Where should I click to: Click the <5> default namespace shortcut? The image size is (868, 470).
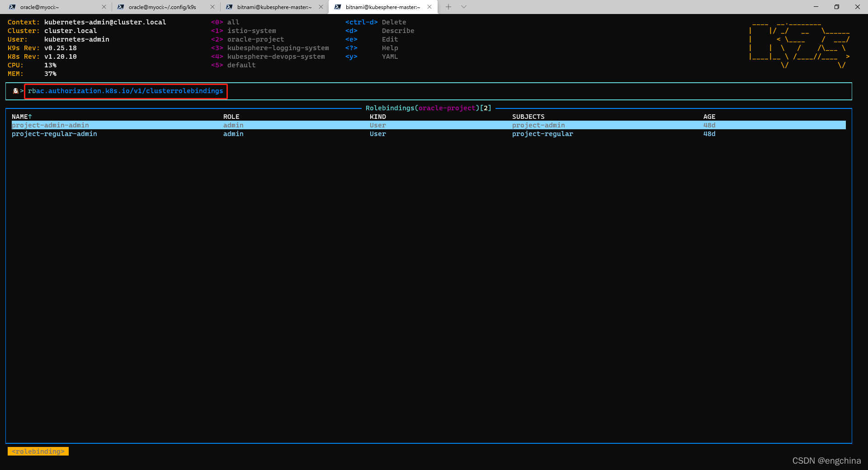233,65
